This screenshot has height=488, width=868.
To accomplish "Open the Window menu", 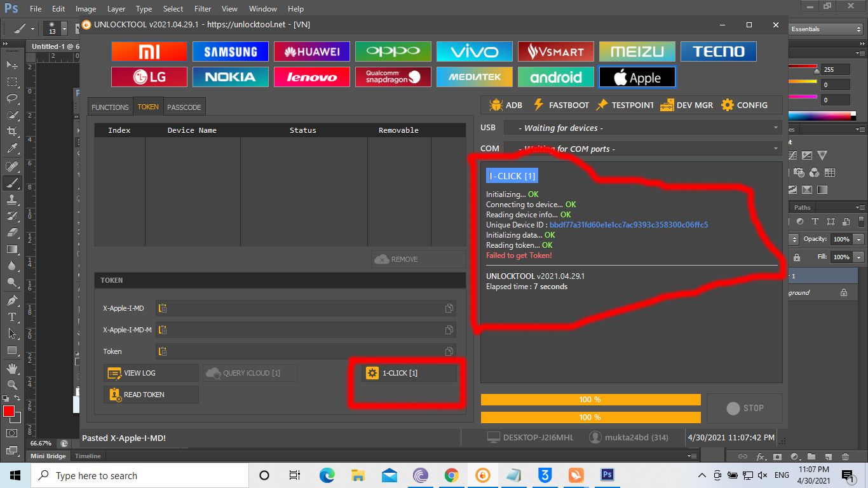I will (262, 9).
